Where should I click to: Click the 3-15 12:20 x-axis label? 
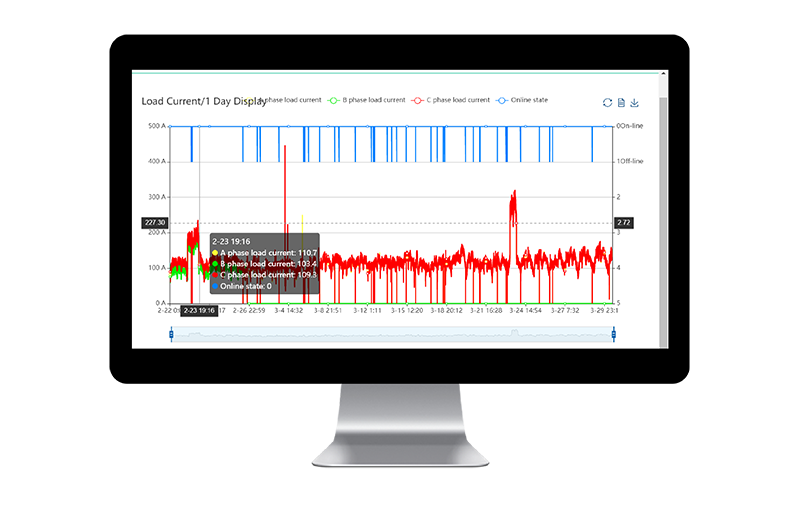tap(406, 310)
